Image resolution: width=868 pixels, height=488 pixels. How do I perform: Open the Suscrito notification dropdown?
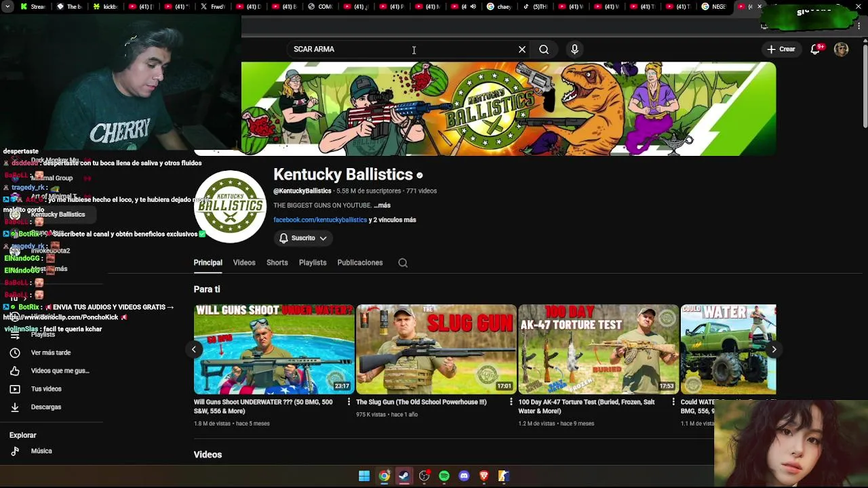coord(303,239)
